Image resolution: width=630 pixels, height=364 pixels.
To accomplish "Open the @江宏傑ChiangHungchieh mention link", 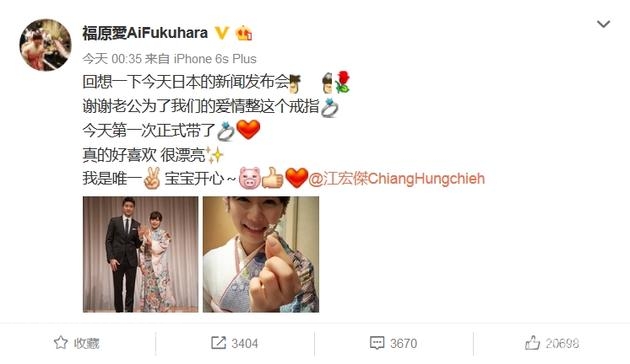I will [397, 178].
